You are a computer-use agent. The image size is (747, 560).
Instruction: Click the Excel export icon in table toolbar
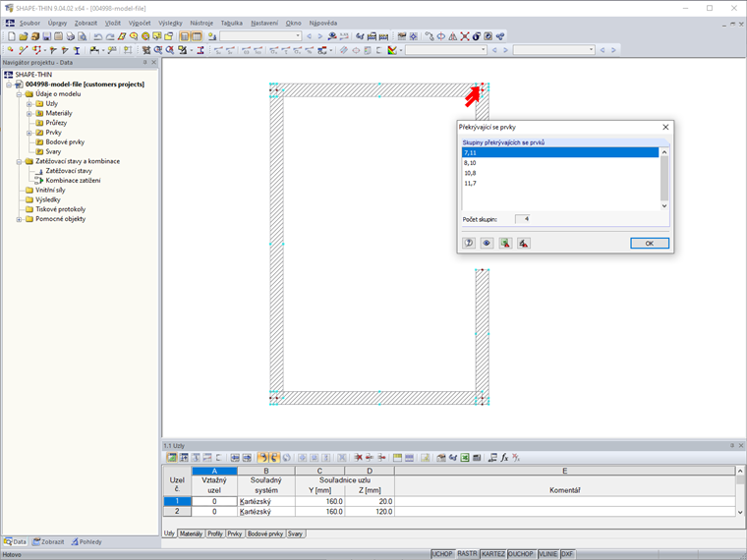[x=465, y=458]
